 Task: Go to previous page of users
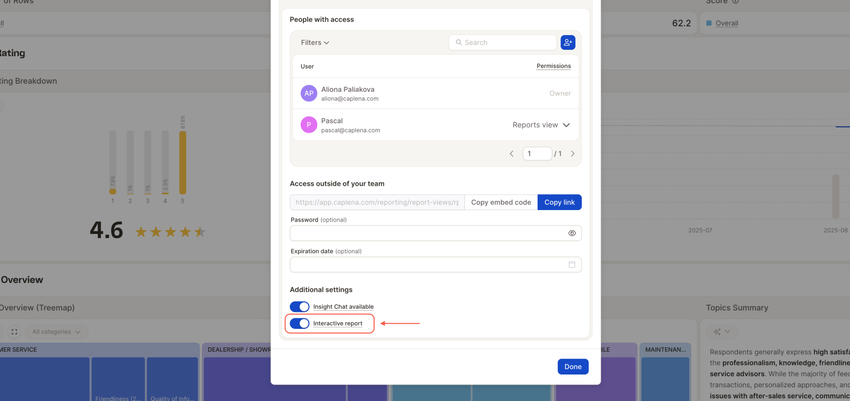(512, 154)
